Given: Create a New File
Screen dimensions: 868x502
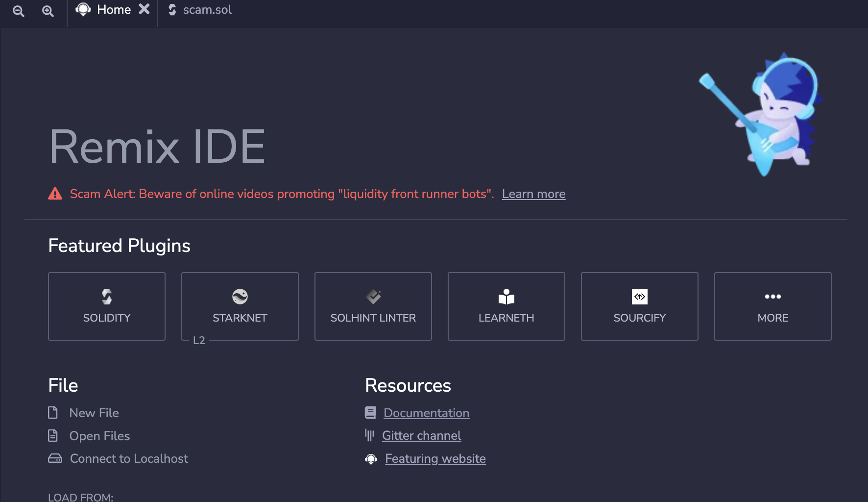Looking at the screenshot, I should click(x=94, y=413).
